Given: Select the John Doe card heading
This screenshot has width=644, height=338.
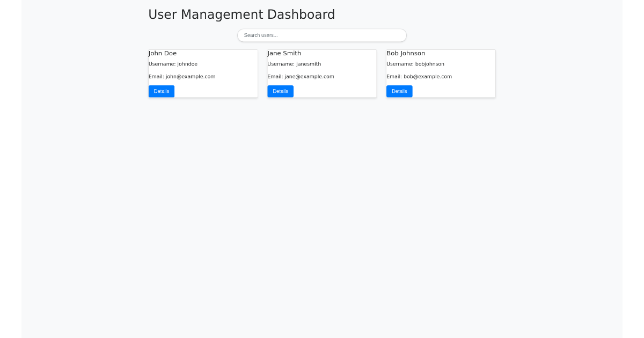Looking at the screenshot, I should [x=163, y=53].
